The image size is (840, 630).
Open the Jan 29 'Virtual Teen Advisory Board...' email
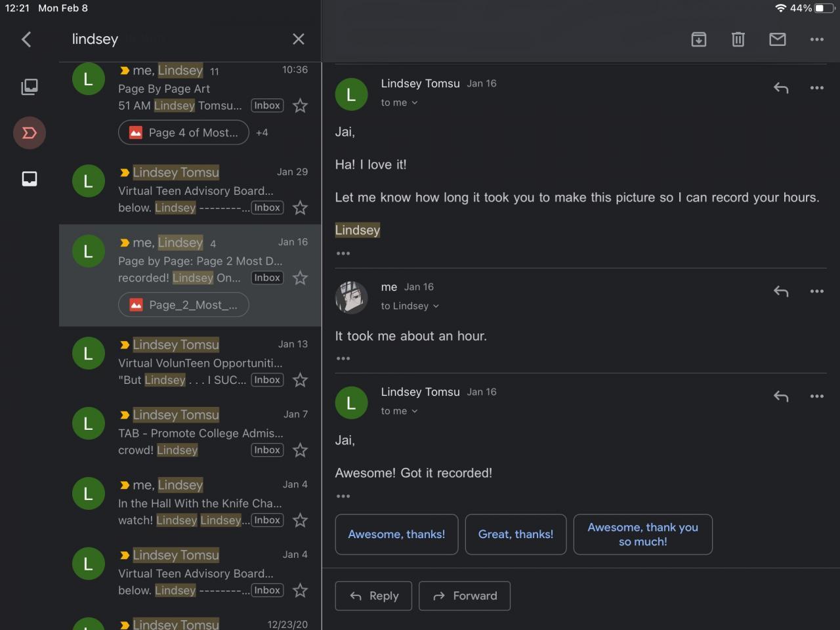[190, 190]
